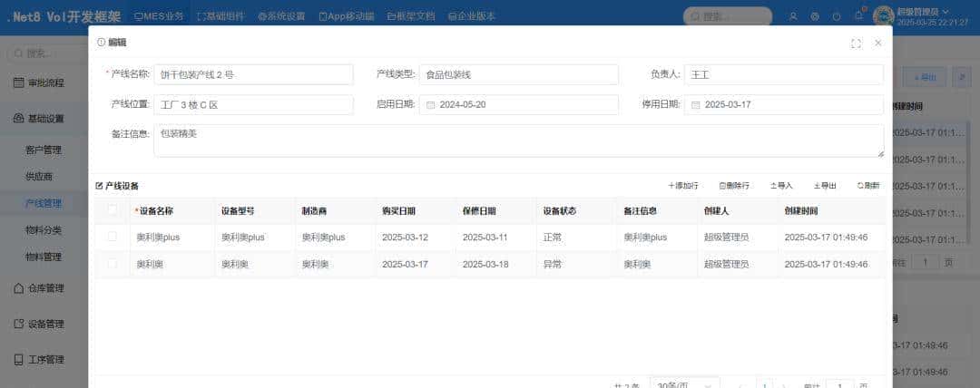Click the 基础设置 sidebar icon
This screenshot has height=388, width=980.
tap(19, 119)
